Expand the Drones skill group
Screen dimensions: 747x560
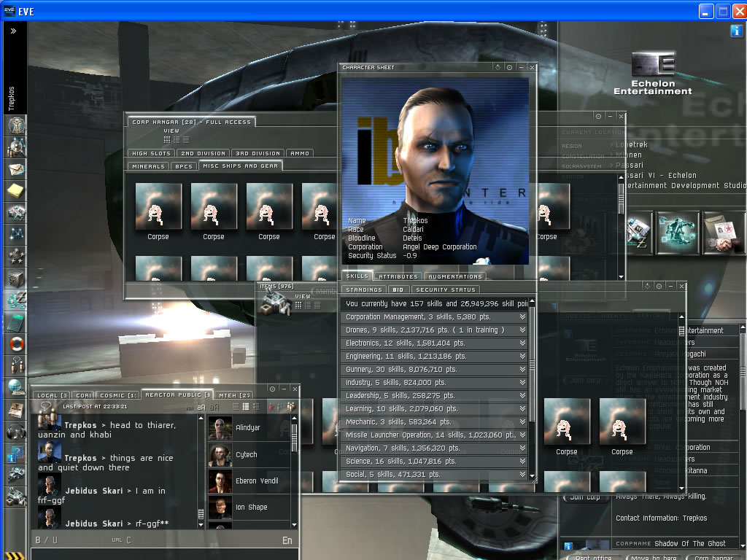(522, 330)
